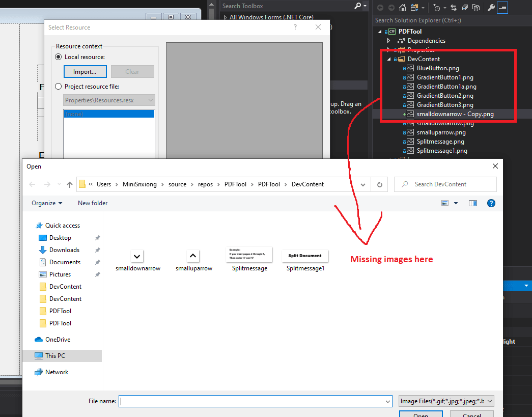The image size is (532, 417).
Task: Open the views dropdown arrow next to the thumbnail icon
Action: (455, 203)
